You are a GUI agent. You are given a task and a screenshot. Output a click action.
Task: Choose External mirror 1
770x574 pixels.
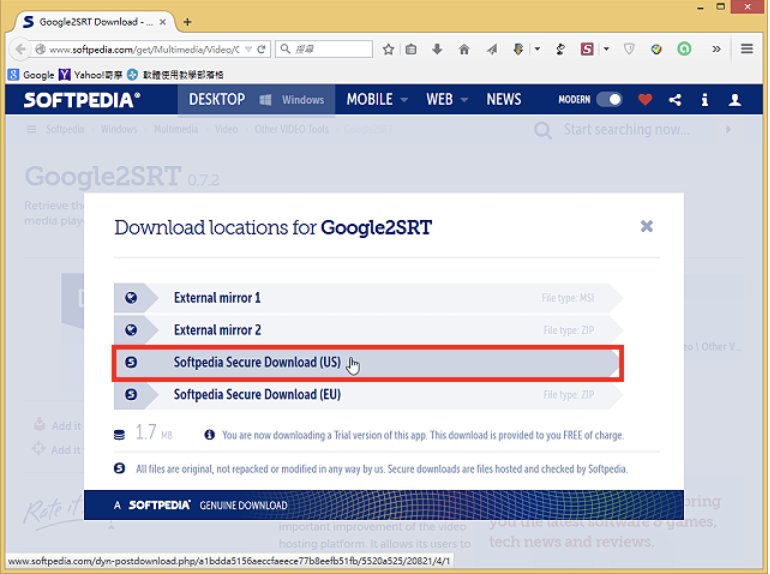tap(369, 298)
